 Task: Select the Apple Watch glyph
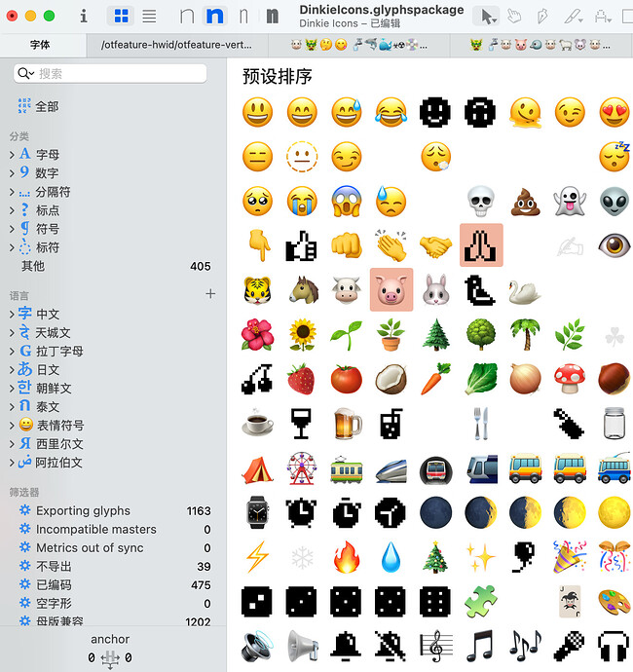point(257,512)
